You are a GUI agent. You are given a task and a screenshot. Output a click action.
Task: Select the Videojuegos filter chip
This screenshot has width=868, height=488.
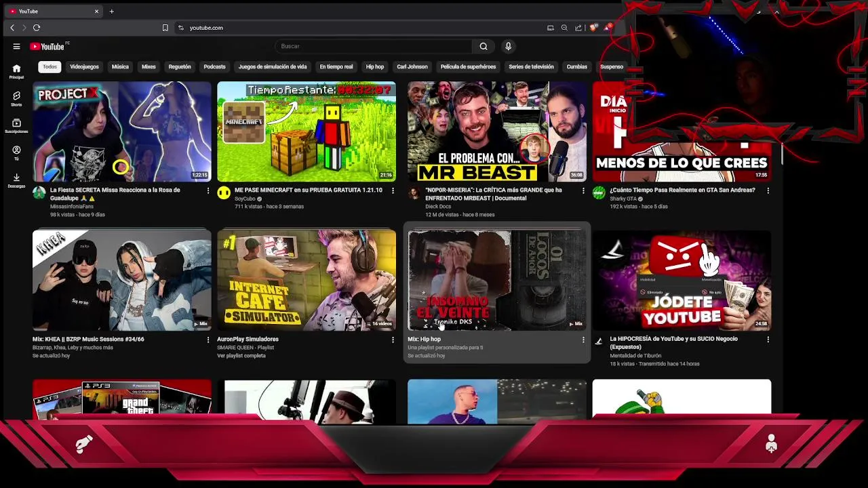click(x=85, y=66)
